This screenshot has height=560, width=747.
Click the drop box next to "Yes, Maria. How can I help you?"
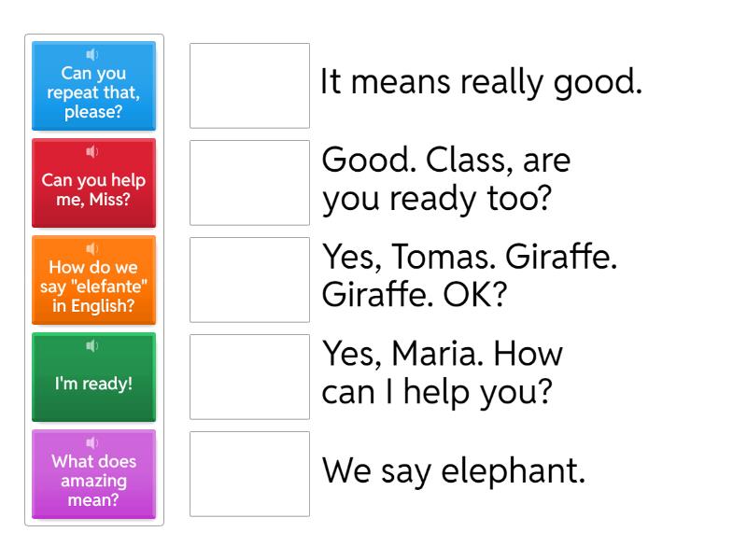250,376
